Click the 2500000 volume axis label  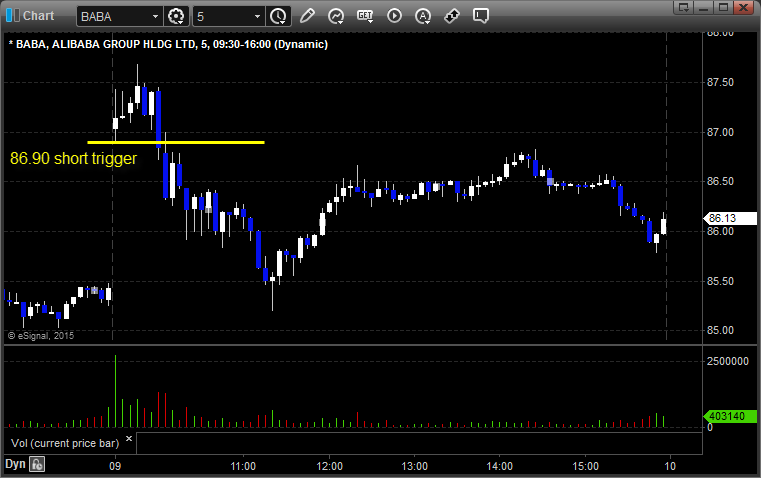[x=728, y=362]
